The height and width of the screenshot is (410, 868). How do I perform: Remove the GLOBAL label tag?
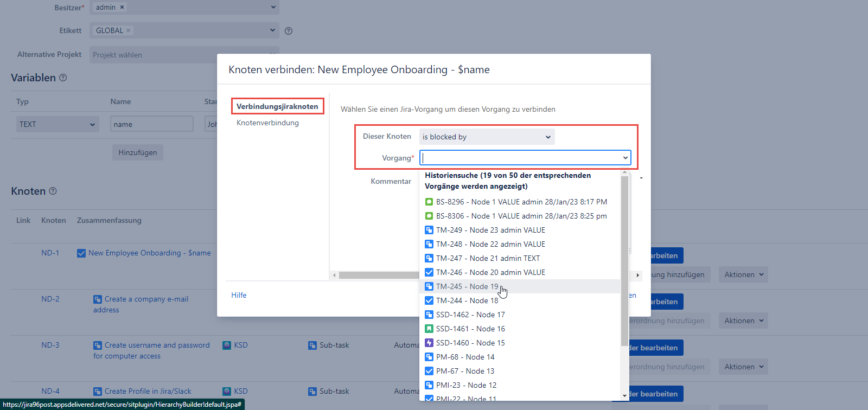(129, 30)
